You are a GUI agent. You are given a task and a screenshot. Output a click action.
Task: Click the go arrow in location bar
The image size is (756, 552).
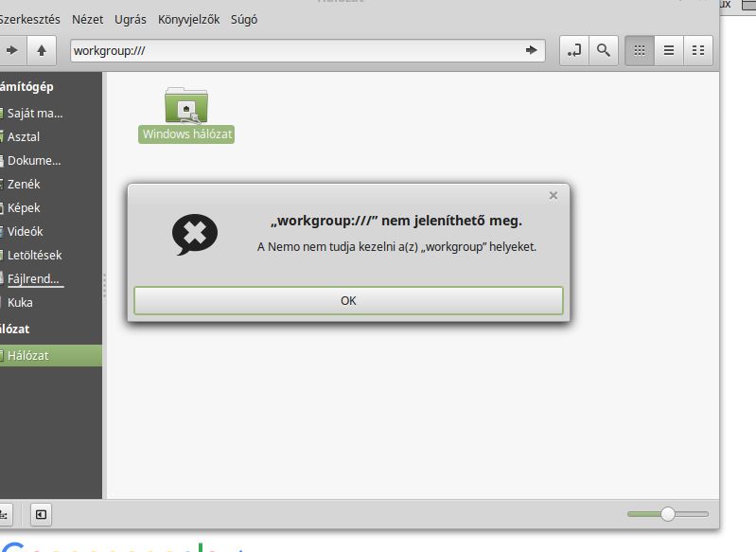tap(531, 50)
